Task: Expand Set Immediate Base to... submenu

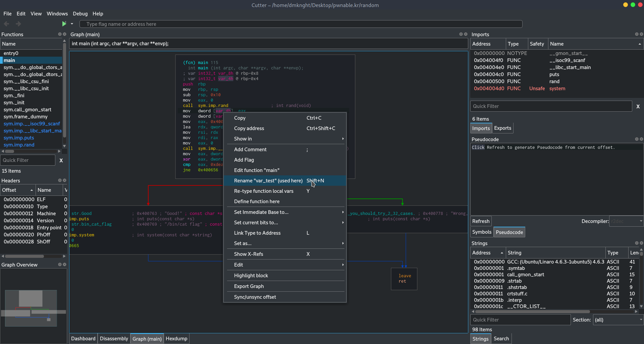Action: (285, 212)
